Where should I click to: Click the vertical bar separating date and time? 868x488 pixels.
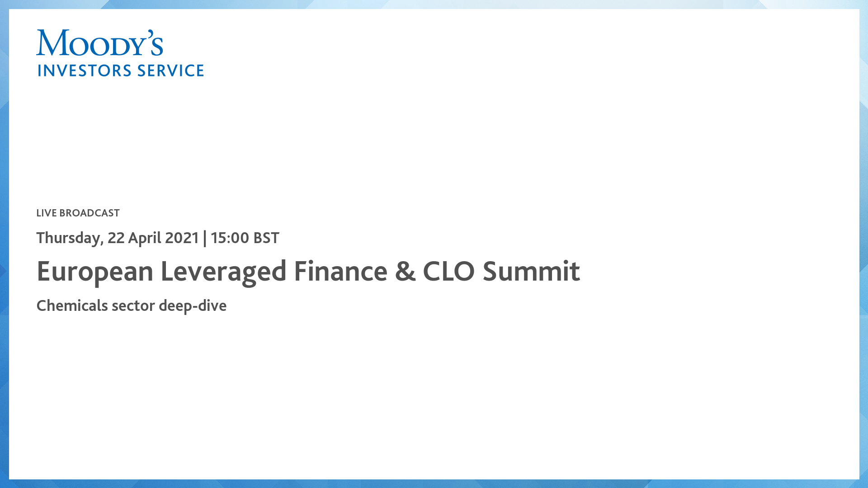(x=205, y=238)
